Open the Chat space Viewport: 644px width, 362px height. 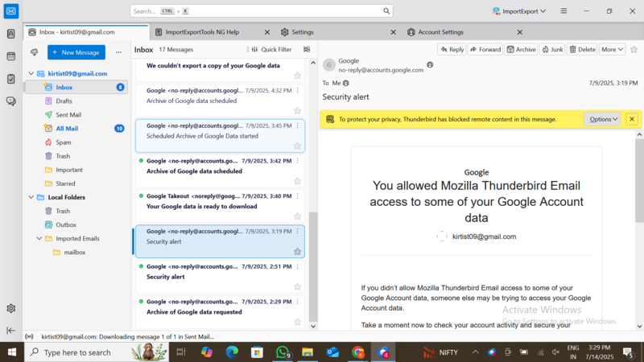click(11, 101)
